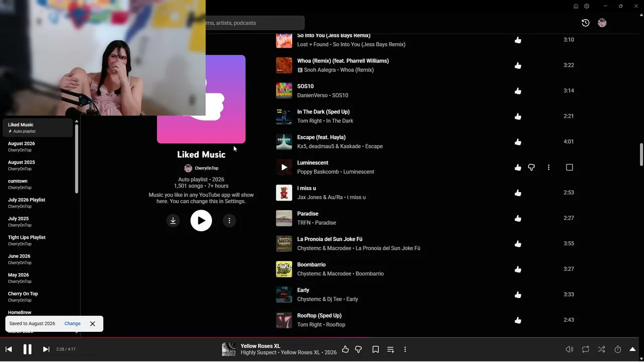644x362 pixels.
Task: Select the cumtown playlist
Action: [x=38, y=184]
